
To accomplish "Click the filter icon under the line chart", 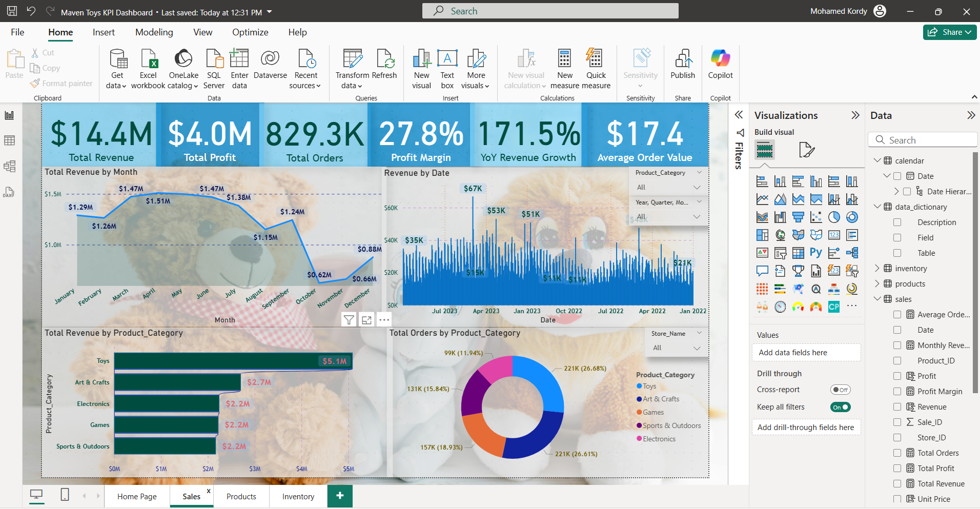I will [349, 320].
